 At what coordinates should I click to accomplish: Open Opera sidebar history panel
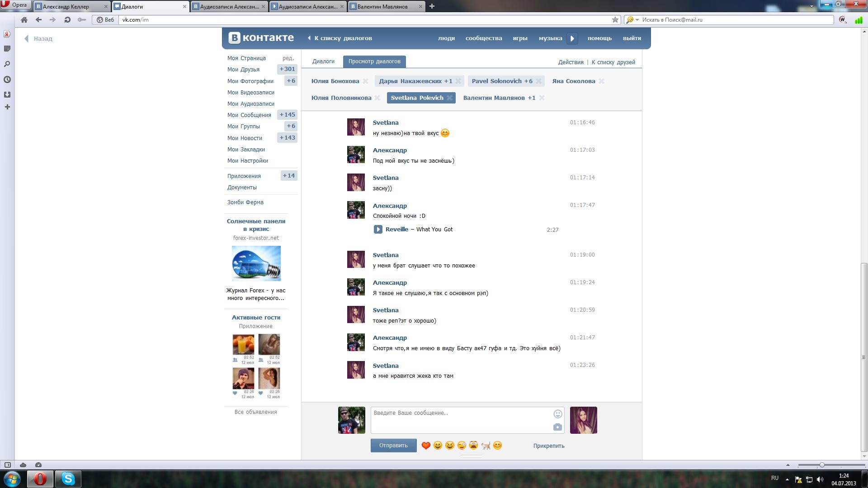(x=7, y=80)
